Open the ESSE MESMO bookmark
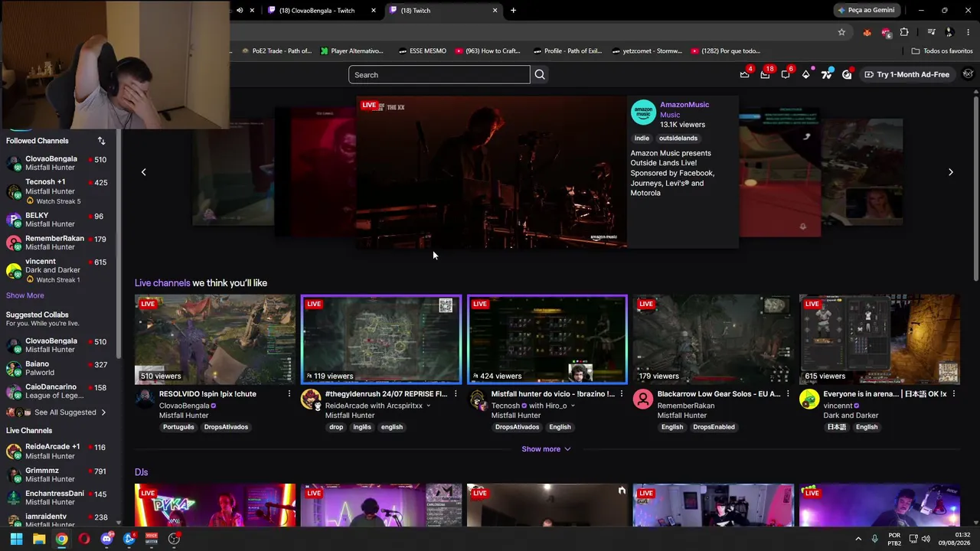 (x=423, y=51)
